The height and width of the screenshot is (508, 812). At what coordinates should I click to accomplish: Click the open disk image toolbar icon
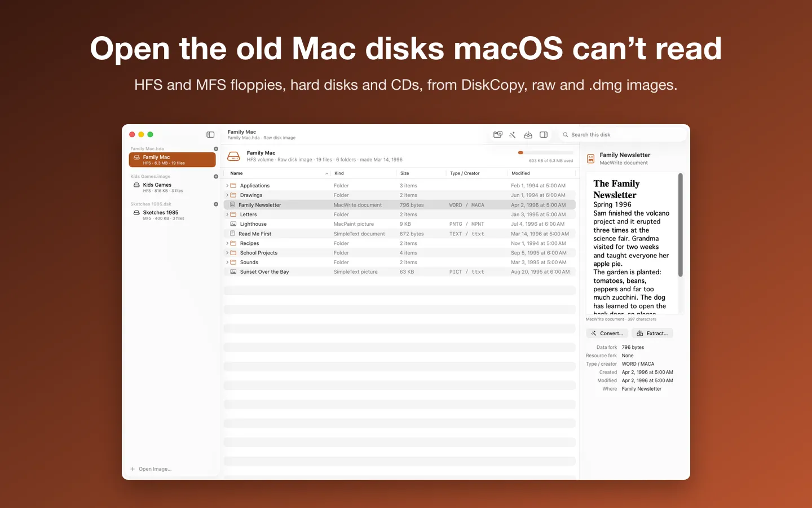click(x=498, y=135)
